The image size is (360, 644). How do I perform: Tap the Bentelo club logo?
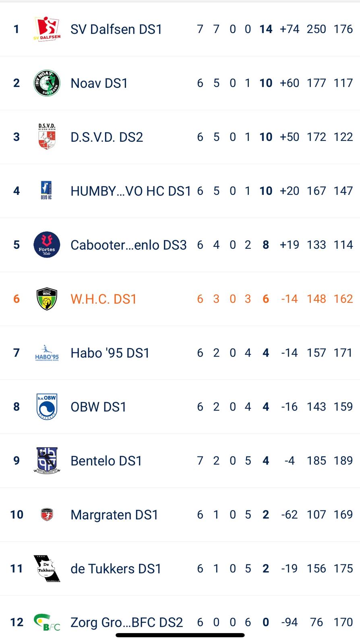tap(47, 460)
